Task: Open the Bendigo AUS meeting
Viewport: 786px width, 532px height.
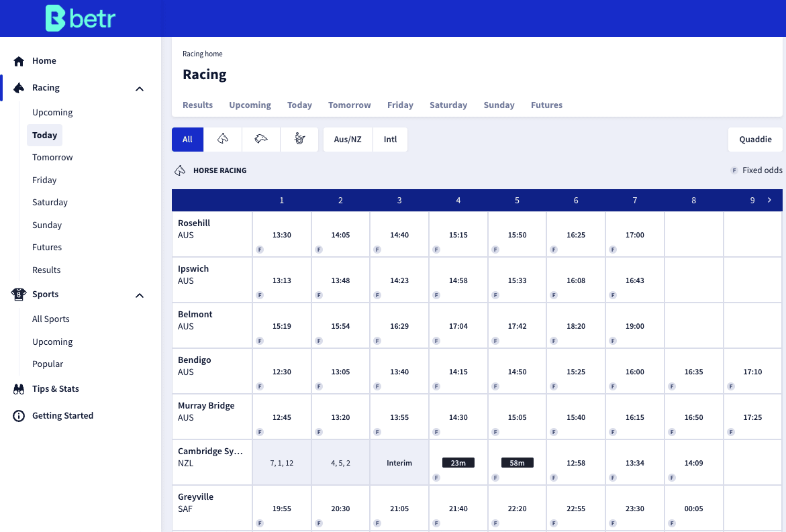Action: [x=212, y=371]
